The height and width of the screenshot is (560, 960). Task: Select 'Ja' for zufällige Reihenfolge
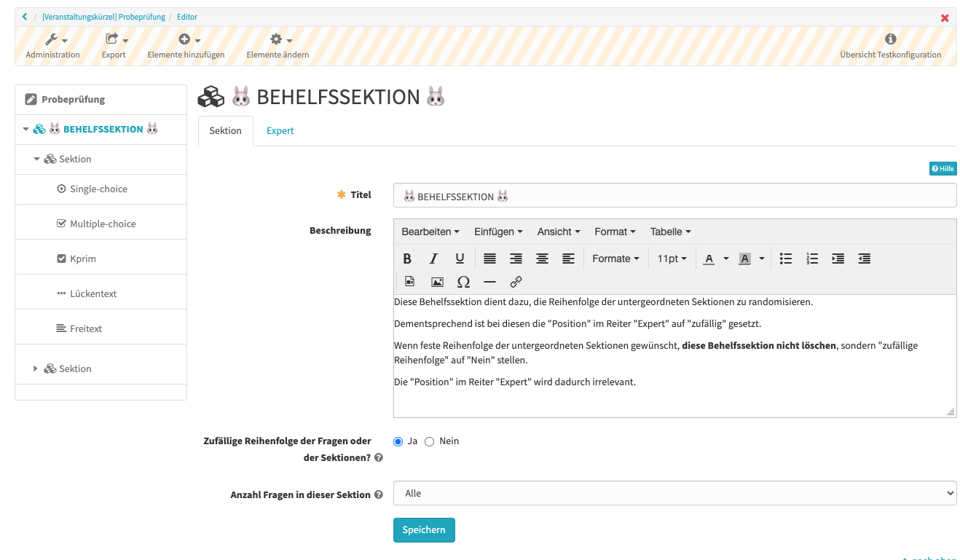tap(398, 441)
